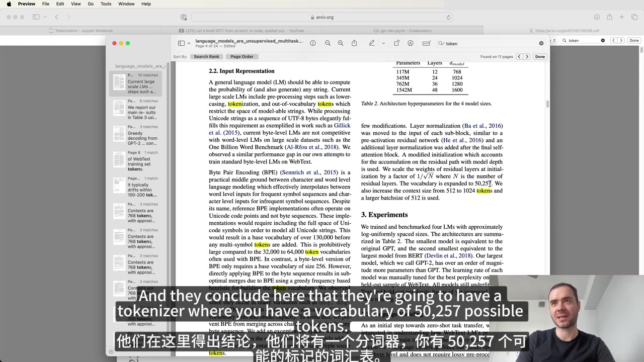Open the Window menu
Image resolution: width=644 pixels, height=362 pixels.
tap(126, 4)
